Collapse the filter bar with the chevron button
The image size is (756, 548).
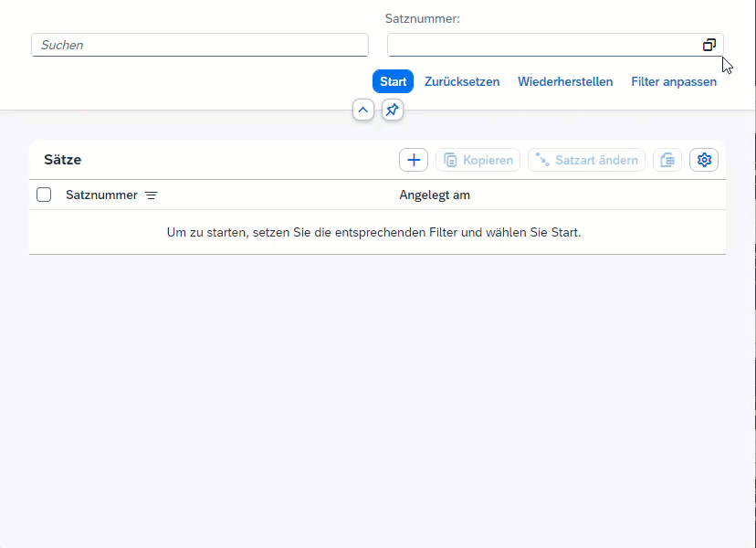click(362, 110)
